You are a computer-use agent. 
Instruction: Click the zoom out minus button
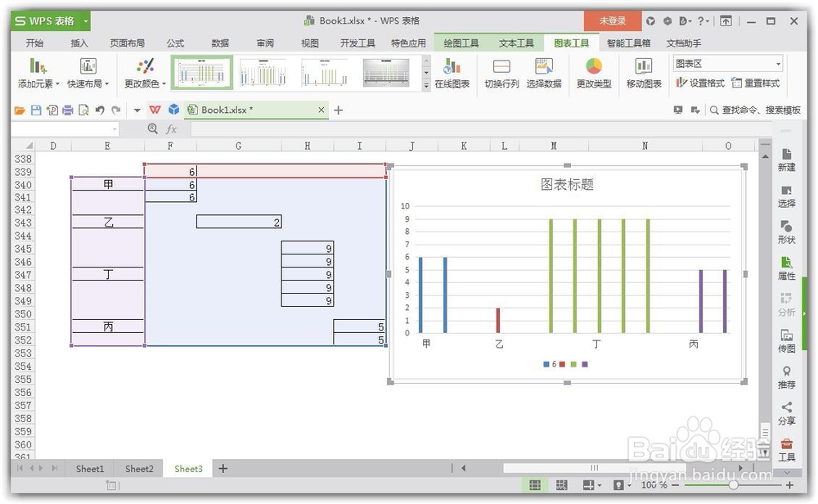coord(675,485)
